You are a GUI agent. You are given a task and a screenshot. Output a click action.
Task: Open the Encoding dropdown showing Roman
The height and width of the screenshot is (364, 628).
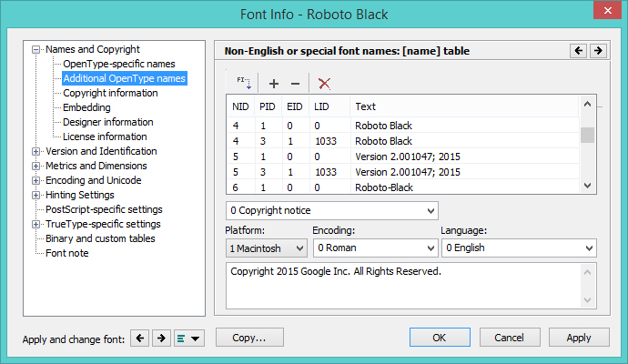click(373, 248)
